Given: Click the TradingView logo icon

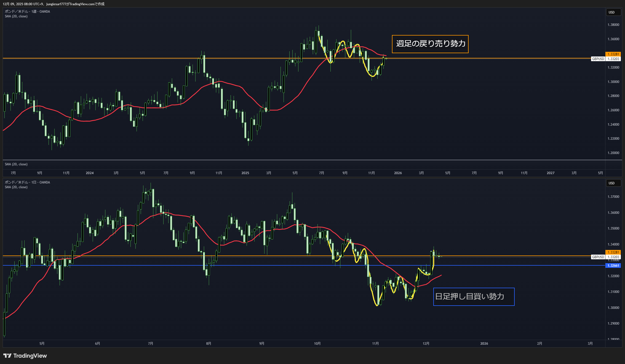Looking at the screenshot, I should click(x=7, y=356).
